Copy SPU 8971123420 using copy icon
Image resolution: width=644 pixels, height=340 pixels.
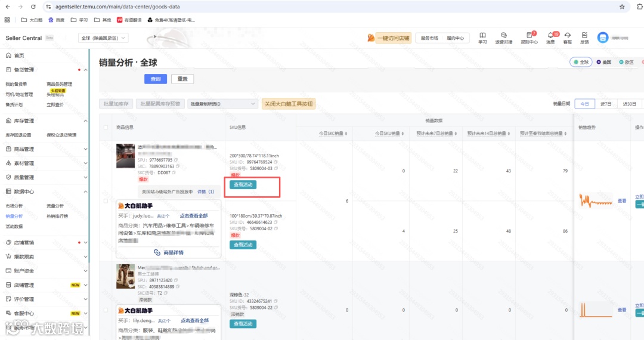click(176, 280)
